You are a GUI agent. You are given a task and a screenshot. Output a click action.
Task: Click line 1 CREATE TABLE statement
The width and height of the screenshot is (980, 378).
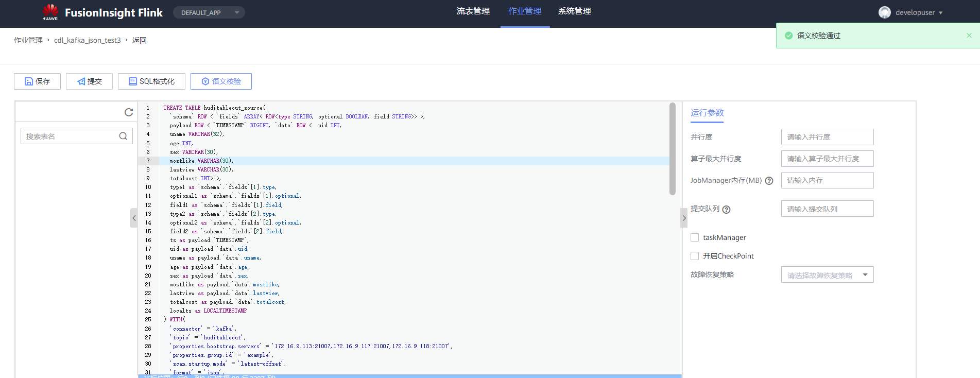pos(214,108)
